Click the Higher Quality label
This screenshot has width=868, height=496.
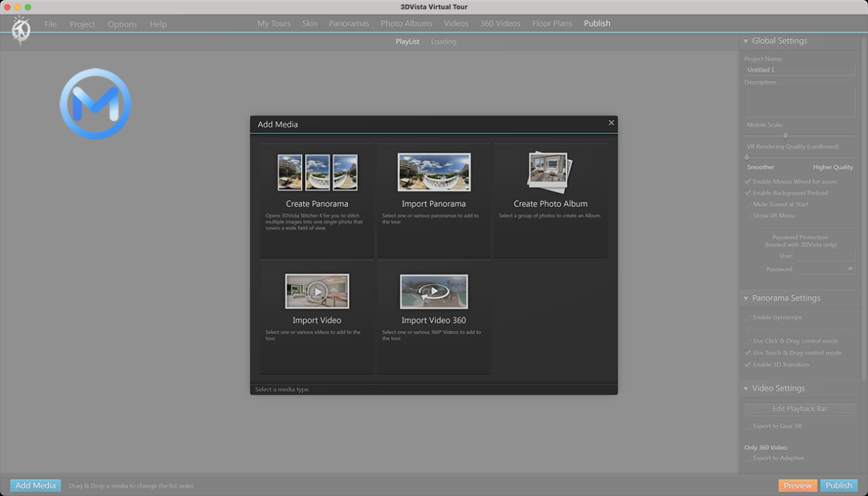tap(833, 167)
